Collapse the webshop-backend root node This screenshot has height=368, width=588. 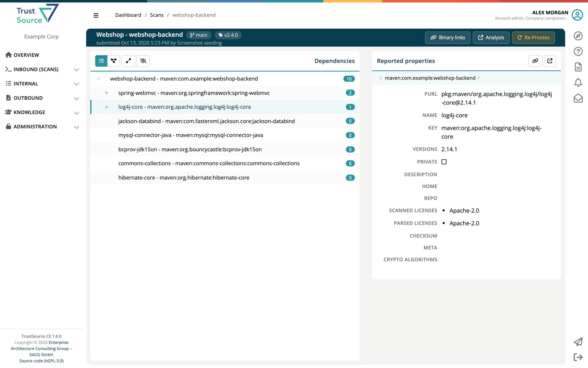[x=98, y=79]
